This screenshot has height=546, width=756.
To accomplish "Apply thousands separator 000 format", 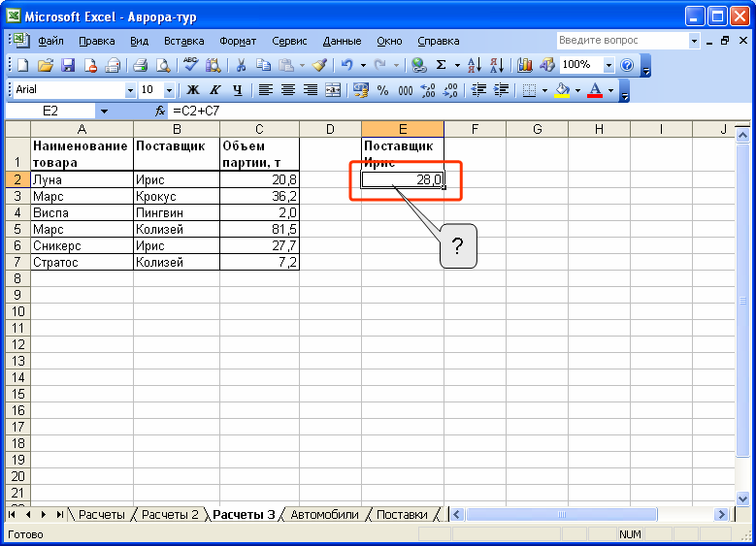I will click(x=406, y=90).
